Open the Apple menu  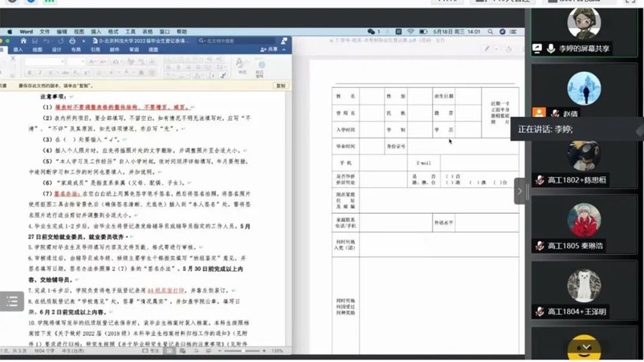click(10, 32)
